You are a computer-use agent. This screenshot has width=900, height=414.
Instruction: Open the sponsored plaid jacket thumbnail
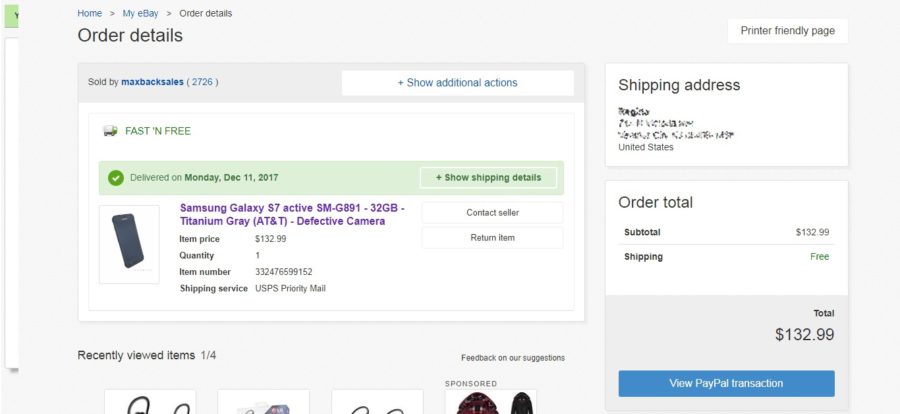490,402
